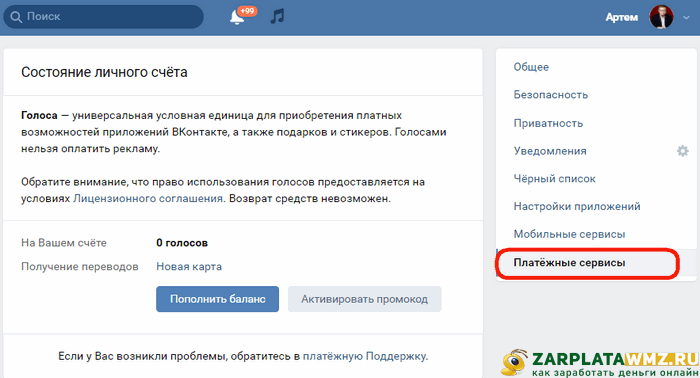Focus the Поиск search field
This screenshot has width=700, height=378.
[104, 17]
